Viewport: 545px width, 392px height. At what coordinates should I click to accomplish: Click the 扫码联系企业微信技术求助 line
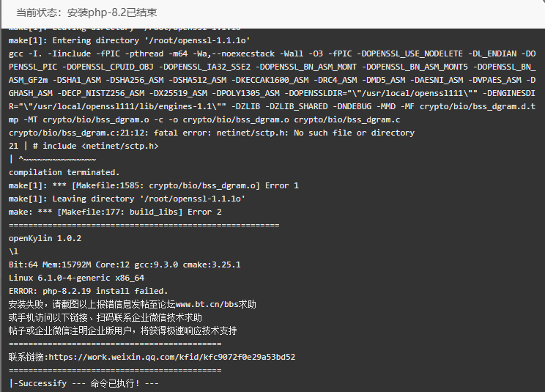point(105,318)
